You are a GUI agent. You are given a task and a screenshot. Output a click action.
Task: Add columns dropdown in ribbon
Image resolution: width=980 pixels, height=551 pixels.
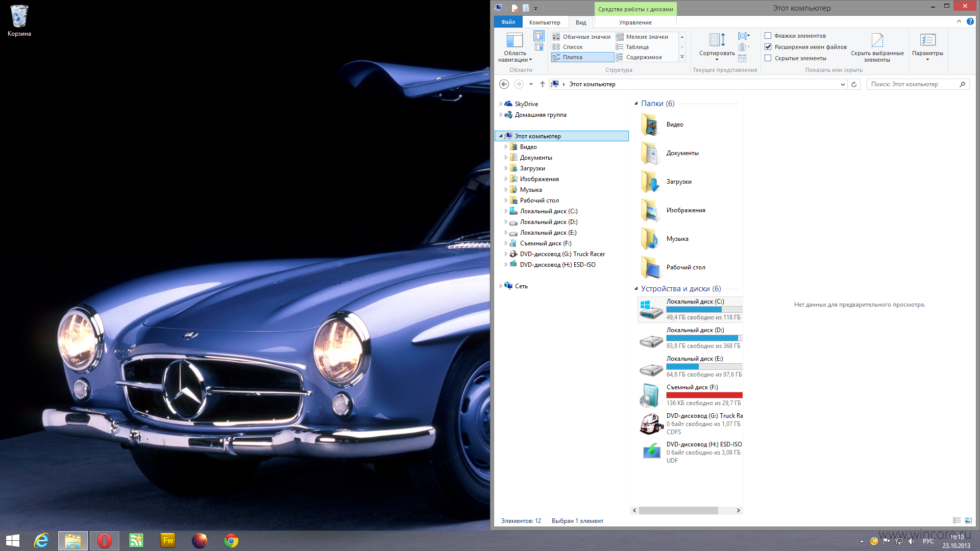click(744, 47)
